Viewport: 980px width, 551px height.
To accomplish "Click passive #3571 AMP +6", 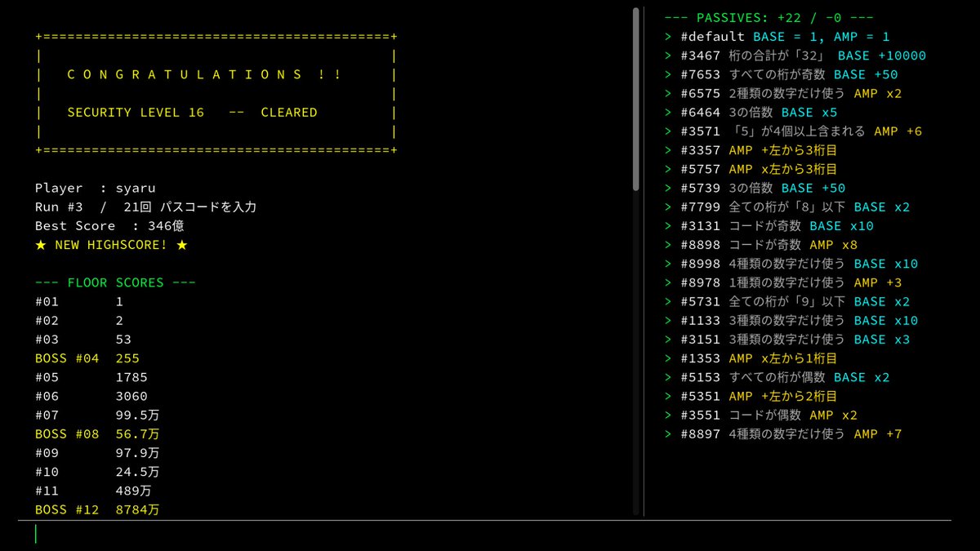I will tap(793, 131).
